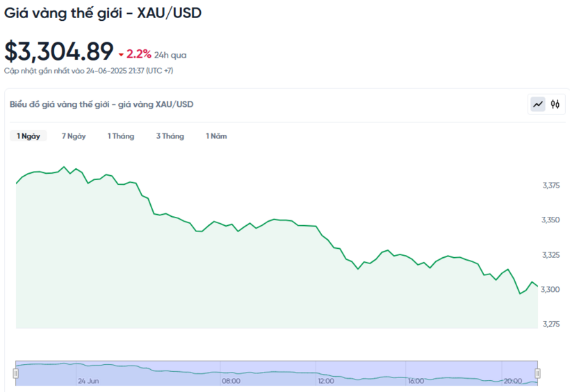Select the 1 Tháng time range
Image resolution: width=570 pixels, height=392 pixels.
(121, 136)
